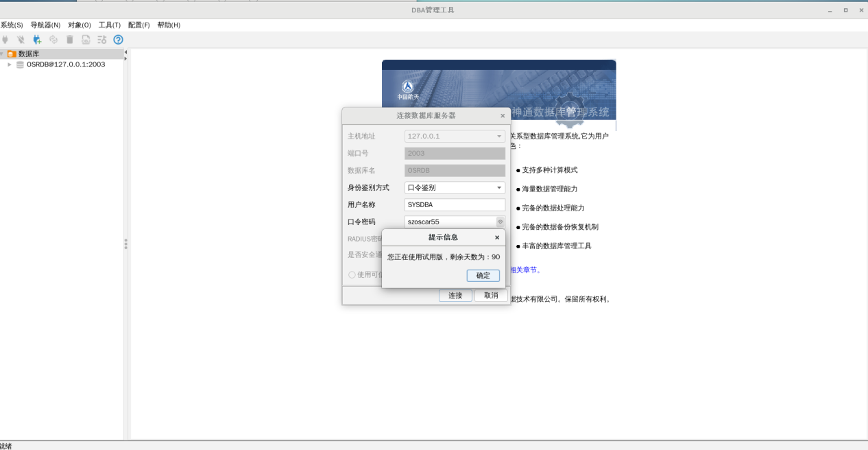The width and height of the screenshot is (868, 450).
Task: Open the 系统(S) menu
Action: 12,25
